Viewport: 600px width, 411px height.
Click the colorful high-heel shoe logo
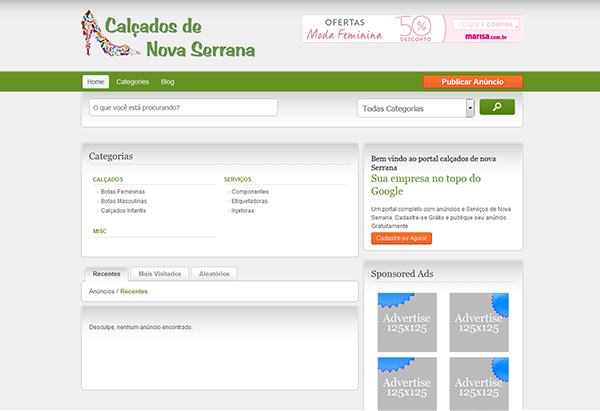pos(109,34)
